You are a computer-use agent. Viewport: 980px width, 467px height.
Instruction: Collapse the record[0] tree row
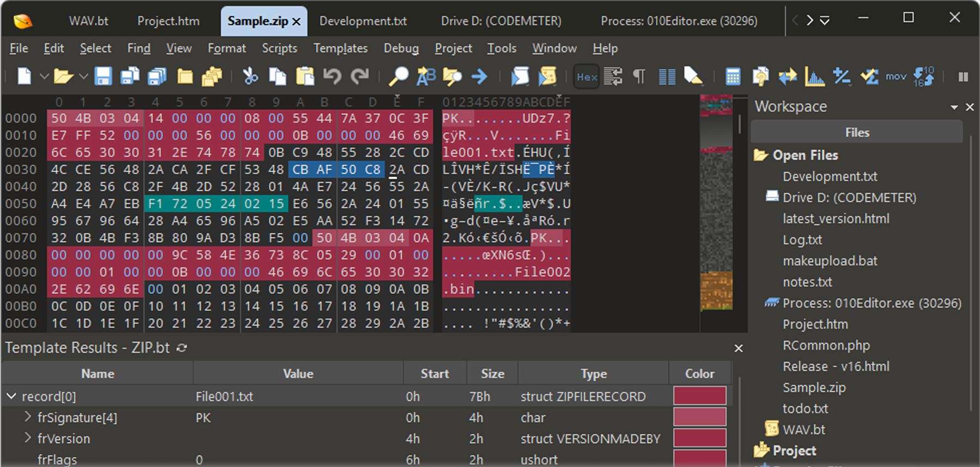coord(11,396)
